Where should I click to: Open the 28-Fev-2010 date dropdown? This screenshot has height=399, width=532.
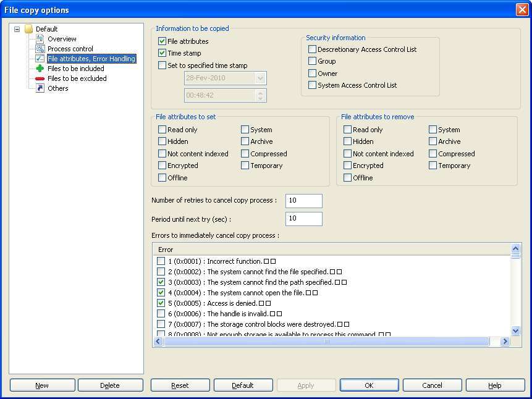coord(260,78)
